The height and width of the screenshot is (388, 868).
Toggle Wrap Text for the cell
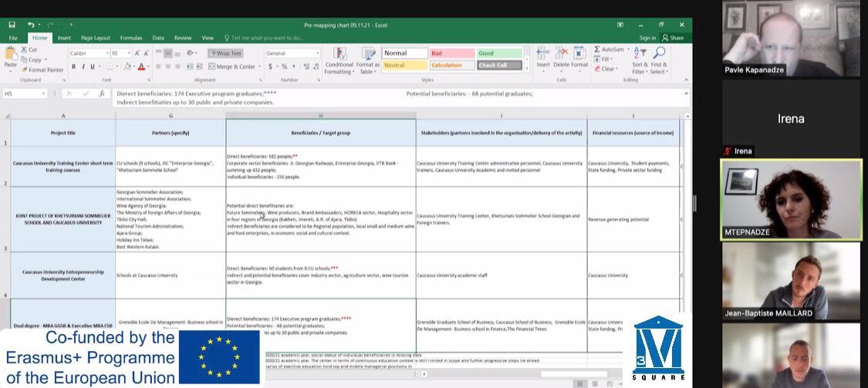[225, 53]
